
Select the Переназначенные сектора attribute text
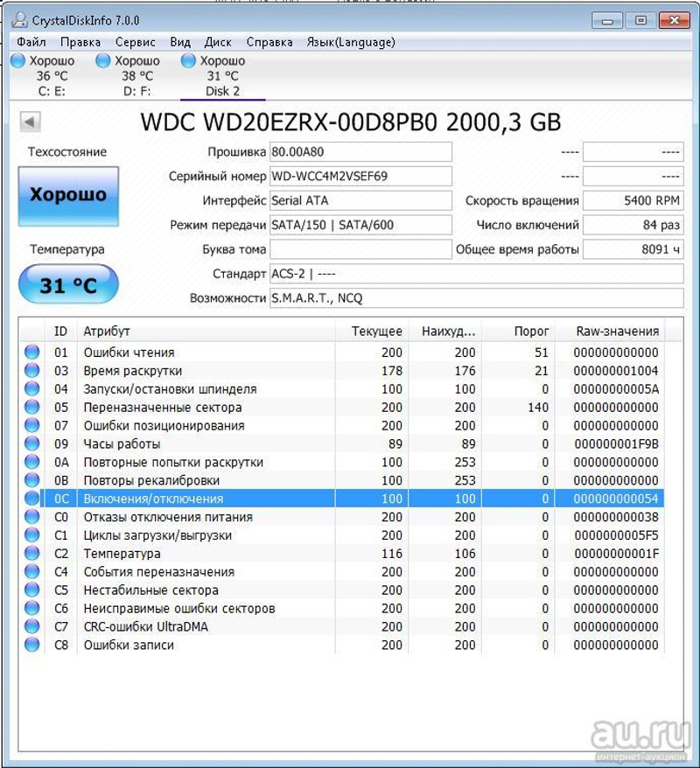163,408
